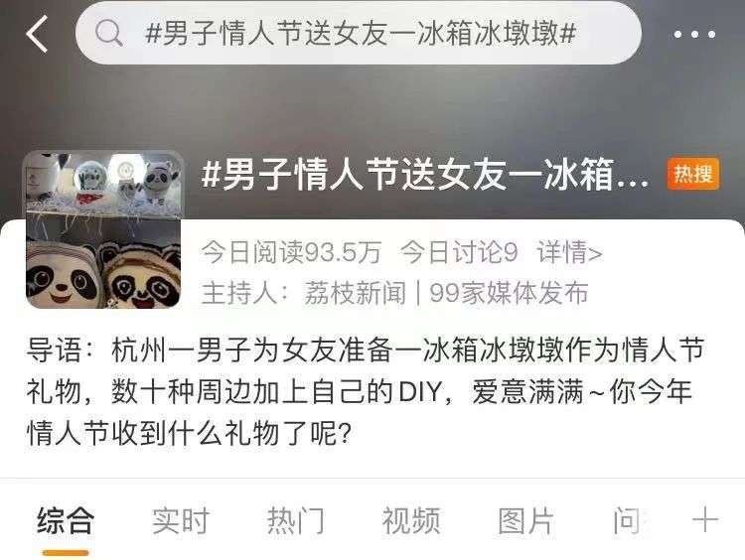This screenshot has width=745, height=560.
Task: Open the 图片 tab
Action: (x=525, y=520)
